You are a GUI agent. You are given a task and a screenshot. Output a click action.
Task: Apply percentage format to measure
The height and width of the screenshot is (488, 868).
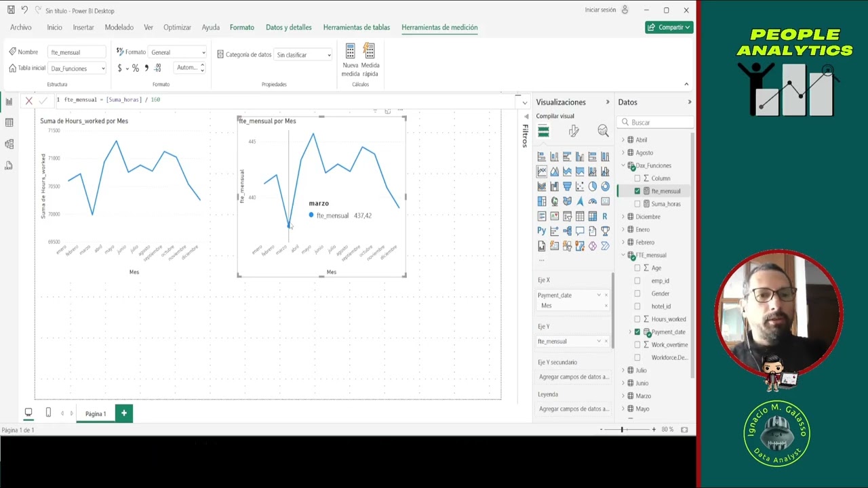click(x=136, y=68)
